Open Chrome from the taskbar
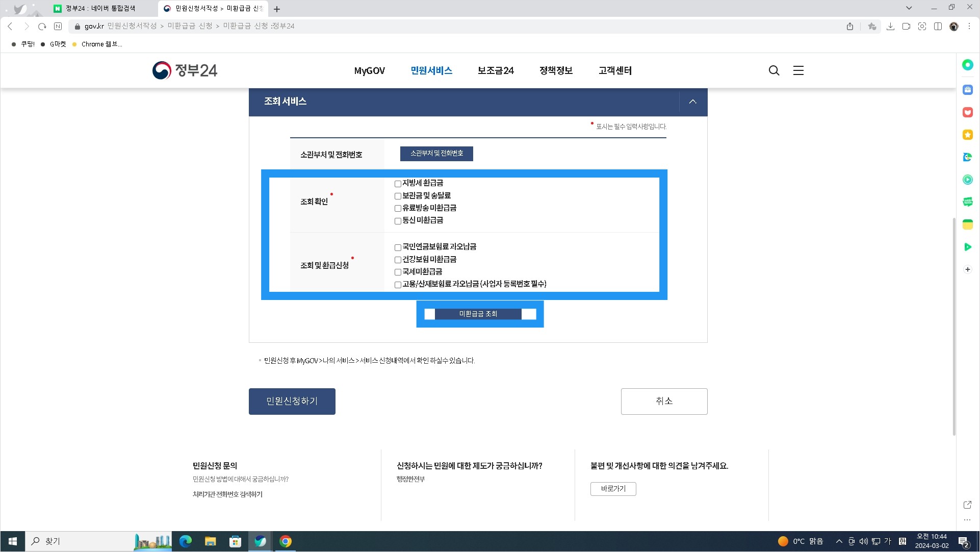980x552 pixels. point(286,541)
